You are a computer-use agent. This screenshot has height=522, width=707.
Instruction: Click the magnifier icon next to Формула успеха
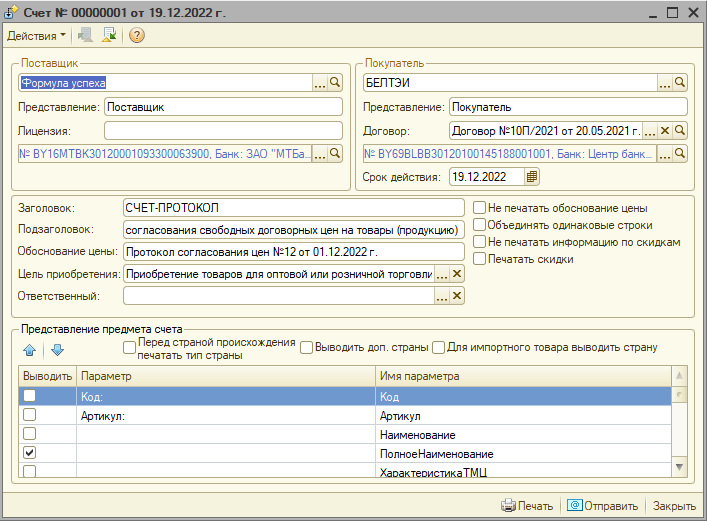(336, 83)
